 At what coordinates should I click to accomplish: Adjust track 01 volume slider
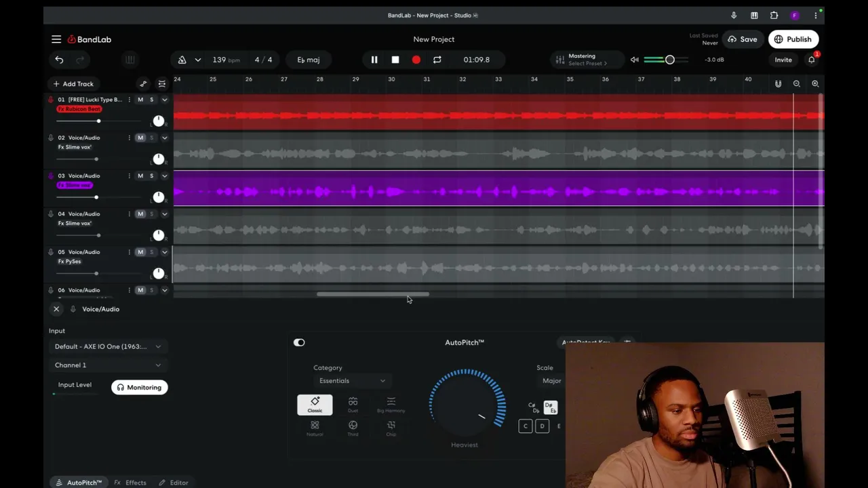(x=98, y=121)
